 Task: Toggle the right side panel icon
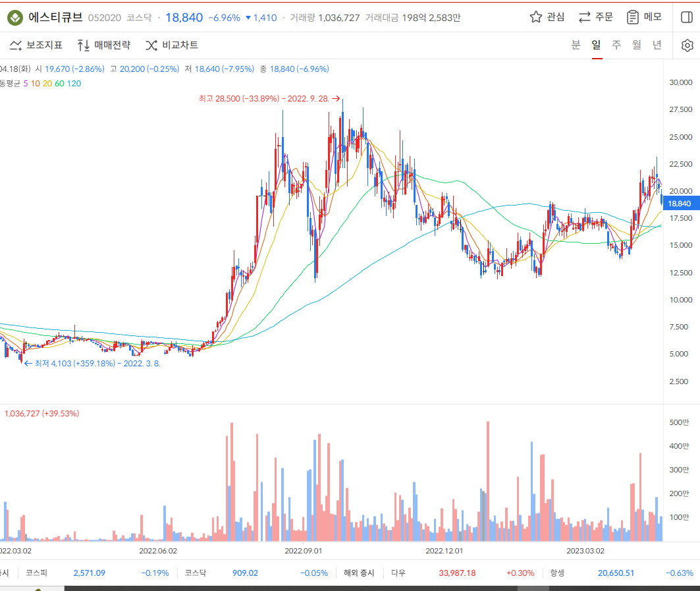pos(687,17)
